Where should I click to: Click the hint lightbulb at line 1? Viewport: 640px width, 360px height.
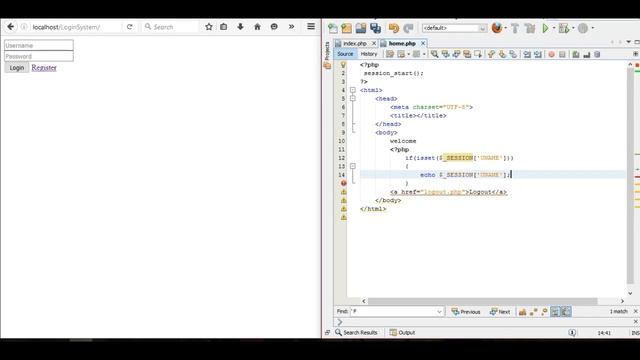tap(343, 64)
